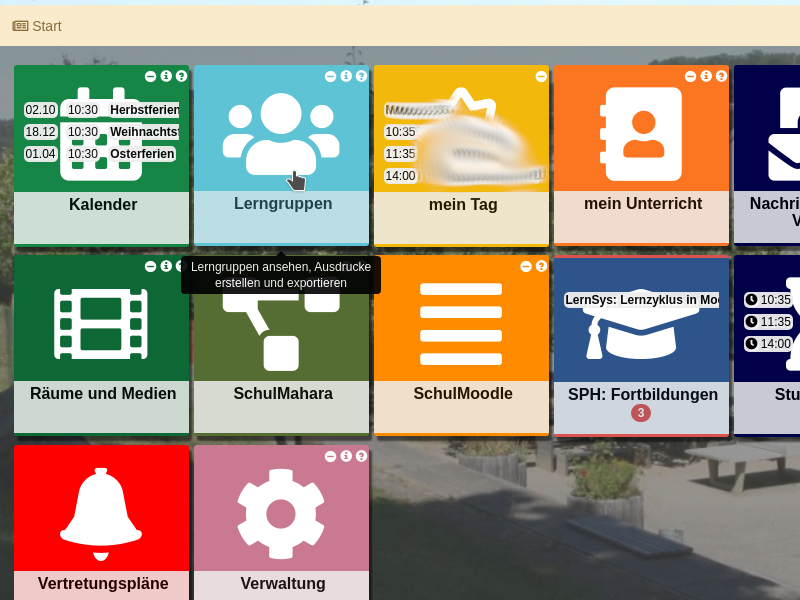Collapse the SchulMoodle tile with minus icon
The image size is (800, 600).
[x=526, y=266]
